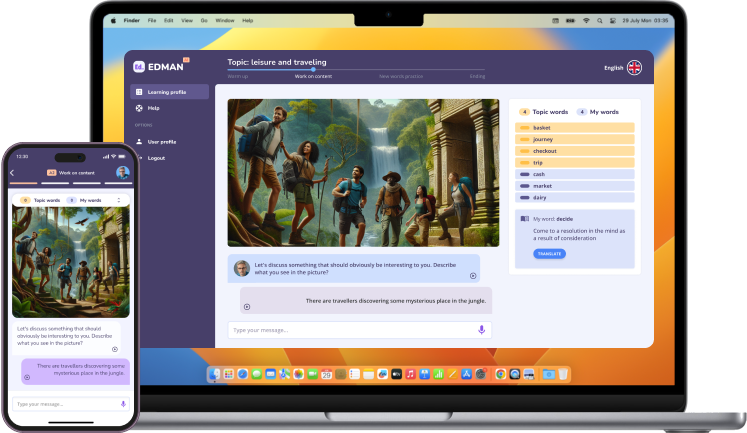747x433 pixels.
Task: Click the laptop's Type your message field
Action: (x=350, y=329)
